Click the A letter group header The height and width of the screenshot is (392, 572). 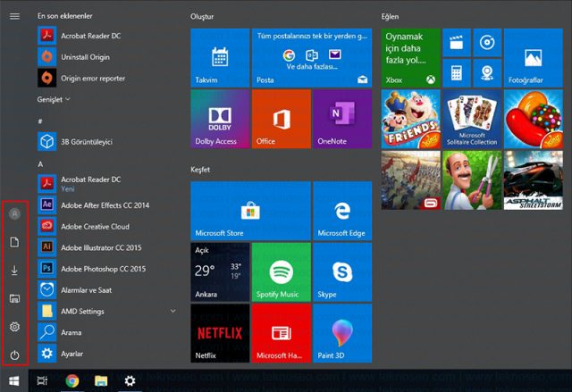(40, 164)
